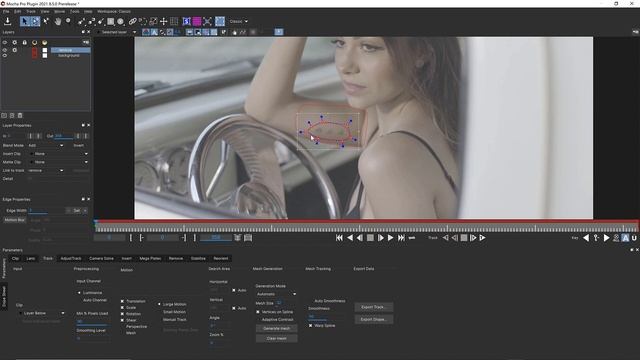
Task: Go to the first frame
Action: 339,238
